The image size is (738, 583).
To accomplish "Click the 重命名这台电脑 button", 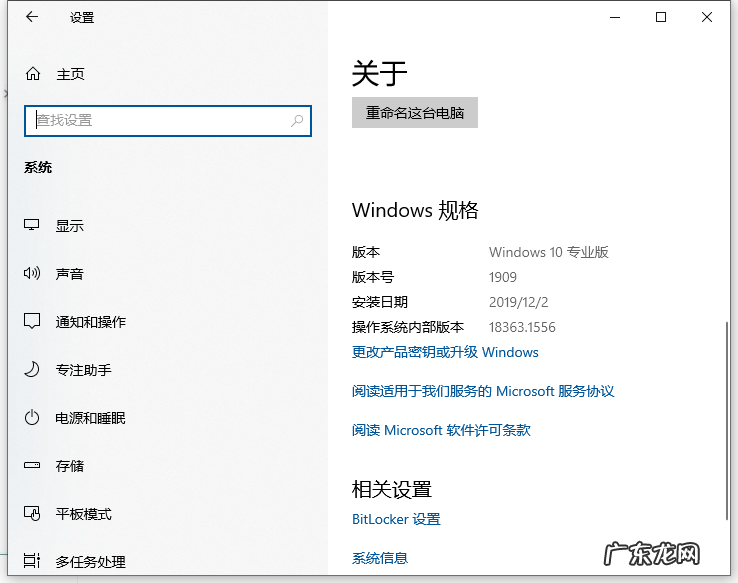I will click(415, 112).
